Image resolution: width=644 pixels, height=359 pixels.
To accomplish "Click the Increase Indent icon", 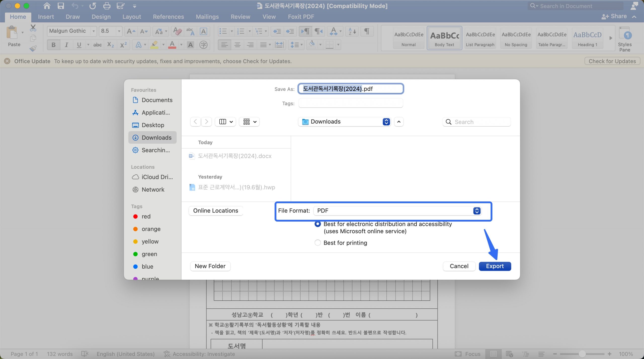I will (x=290, y=31).
